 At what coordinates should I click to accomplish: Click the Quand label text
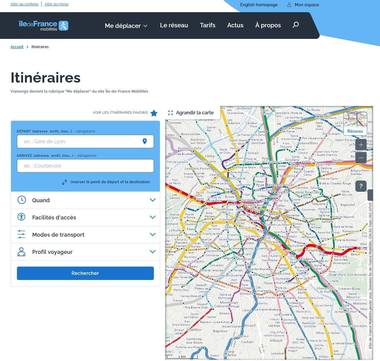[x=41, y=200]
